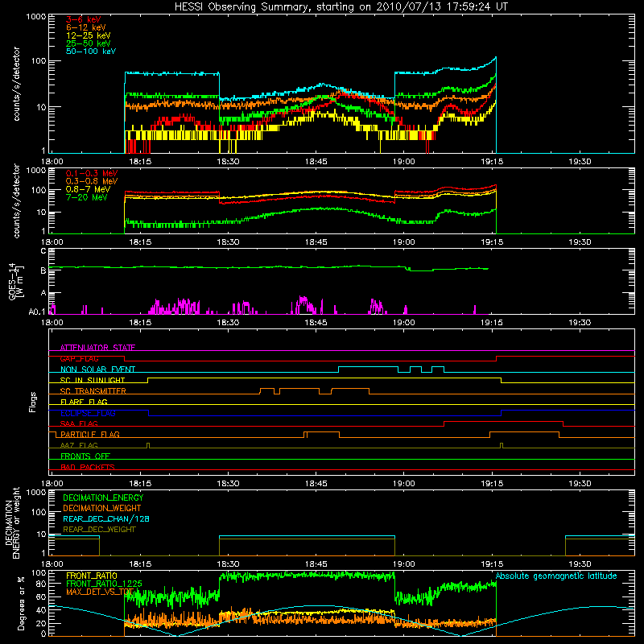This screenshot has height=644, width=644.
Task: Select the BAD_PACKETS flag label
Action: (x=88, y=467)
